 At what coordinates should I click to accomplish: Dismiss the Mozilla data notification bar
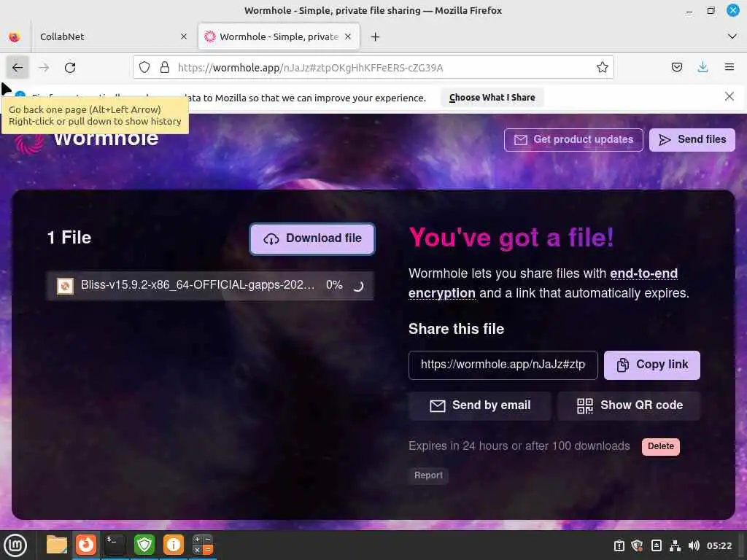tap(729, 97)
